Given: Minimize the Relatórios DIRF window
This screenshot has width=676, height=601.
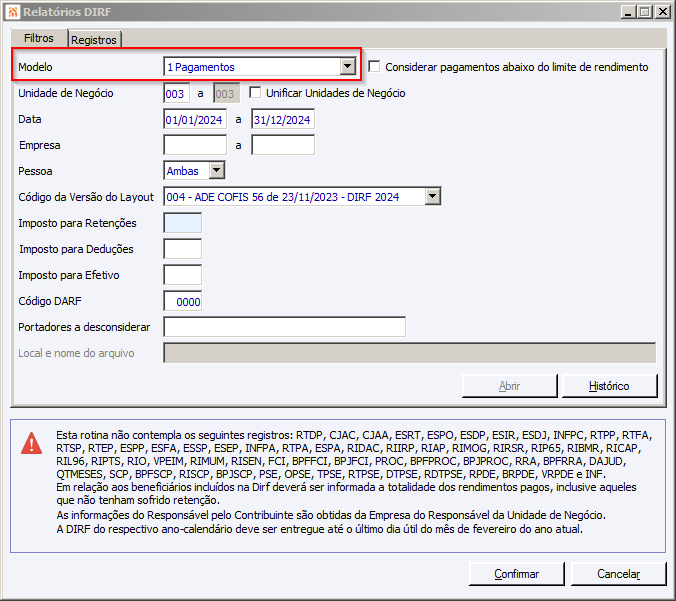Looking at the screenshot, I should point(629,12).
